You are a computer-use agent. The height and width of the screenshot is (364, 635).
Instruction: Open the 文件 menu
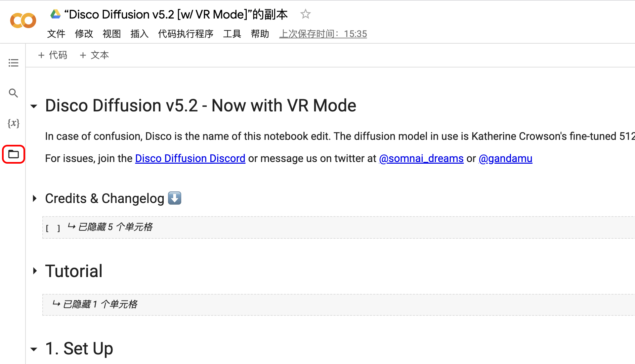pos(56,34)
